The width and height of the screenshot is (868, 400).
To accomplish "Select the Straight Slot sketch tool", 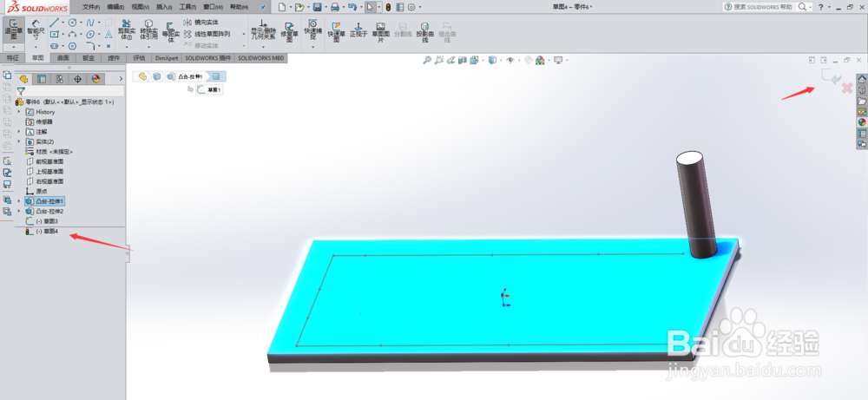I will 54,46.
